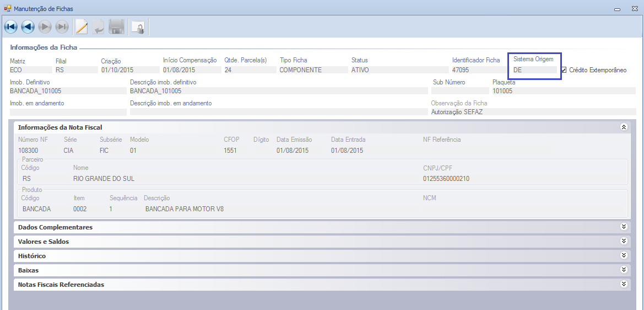644x310 pixels.
Task: Go to the previous record
Action: [x=28, y=26]
